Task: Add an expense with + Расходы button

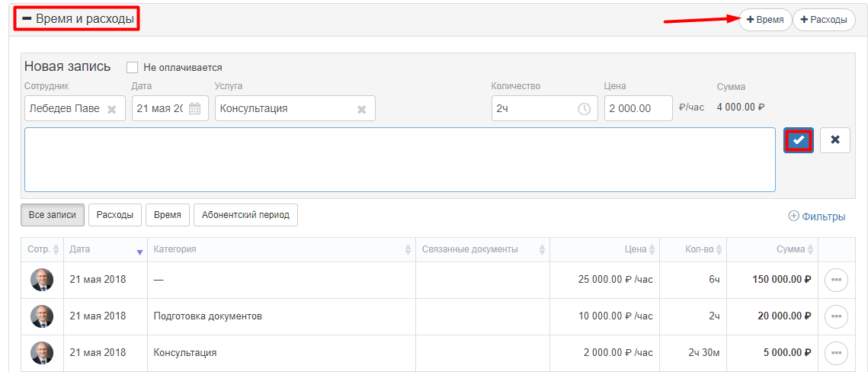Action: pyautogui.click(x=824, y=20)
